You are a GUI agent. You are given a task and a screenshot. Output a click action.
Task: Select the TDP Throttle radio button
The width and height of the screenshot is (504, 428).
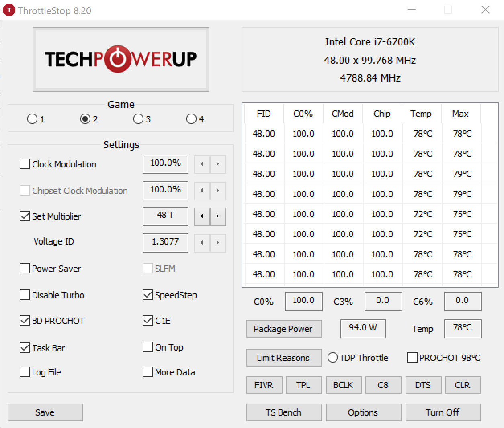333,358
